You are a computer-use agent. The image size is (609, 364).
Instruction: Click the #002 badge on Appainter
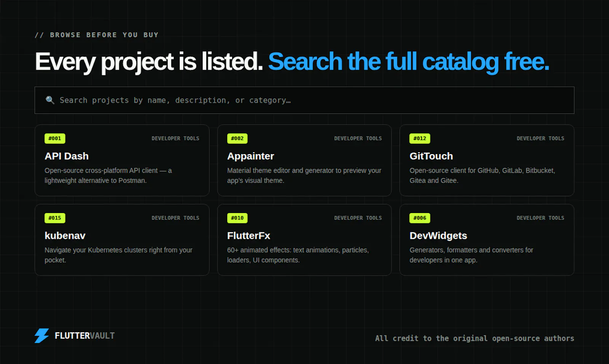[237, 138]
